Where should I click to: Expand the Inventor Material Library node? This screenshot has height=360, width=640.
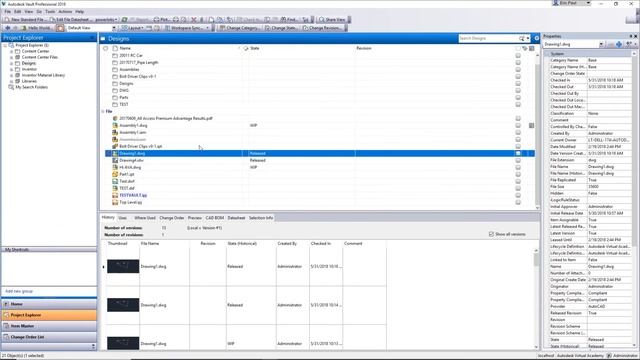11,75
